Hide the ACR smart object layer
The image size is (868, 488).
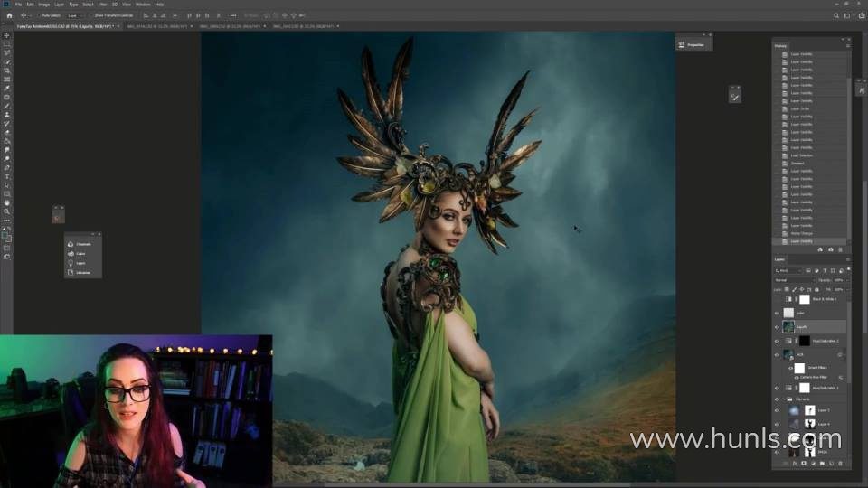[x=777, y=354]
